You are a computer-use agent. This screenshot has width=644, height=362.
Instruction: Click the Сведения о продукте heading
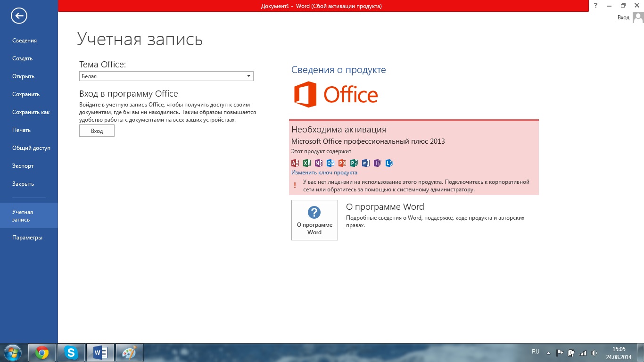point(339,70)
